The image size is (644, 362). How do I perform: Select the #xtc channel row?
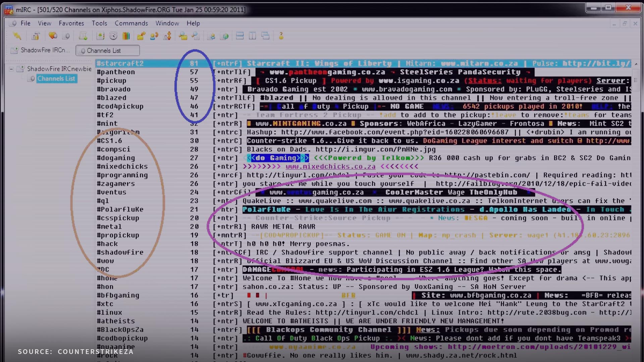(363, 304)
